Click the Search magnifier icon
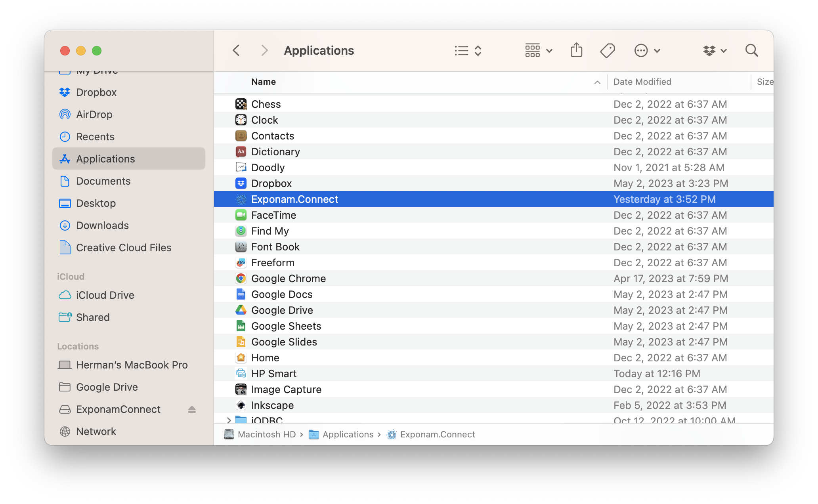The image size is (818, 504). point(751,50)
